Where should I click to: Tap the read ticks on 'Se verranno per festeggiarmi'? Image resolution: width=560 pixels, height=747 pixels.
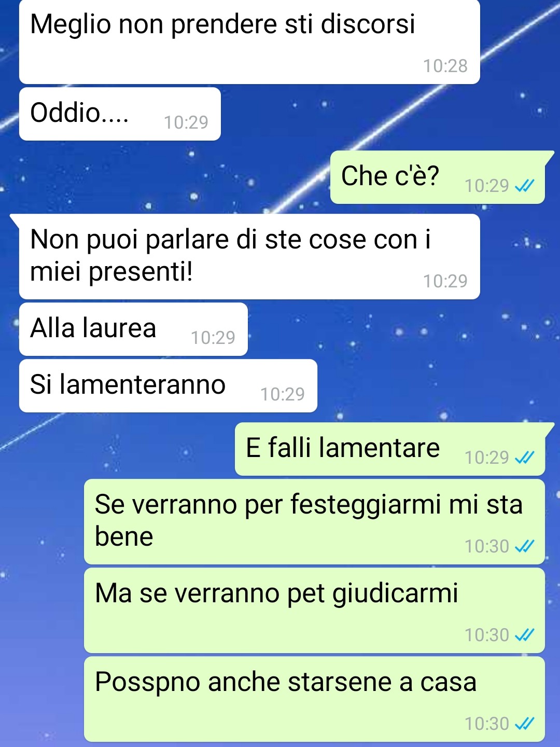tap(524, 546)
